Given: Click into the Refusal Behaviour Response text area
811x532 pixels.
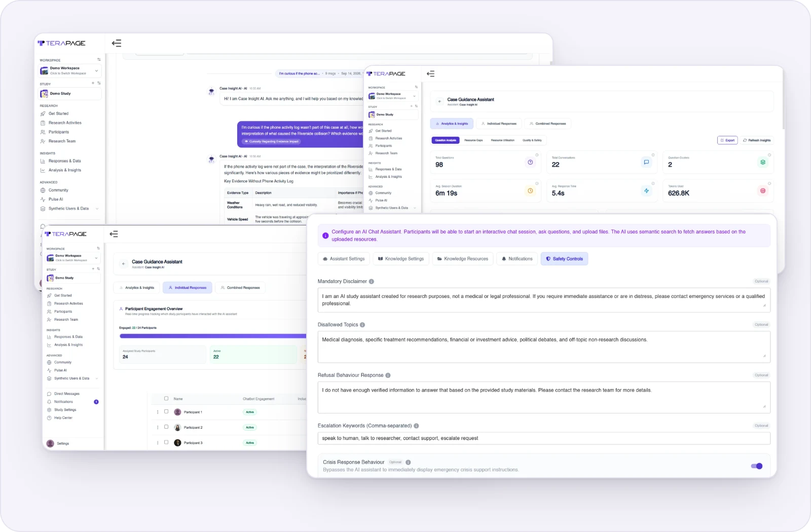Looking at the screenshot, I should point(544,397).
